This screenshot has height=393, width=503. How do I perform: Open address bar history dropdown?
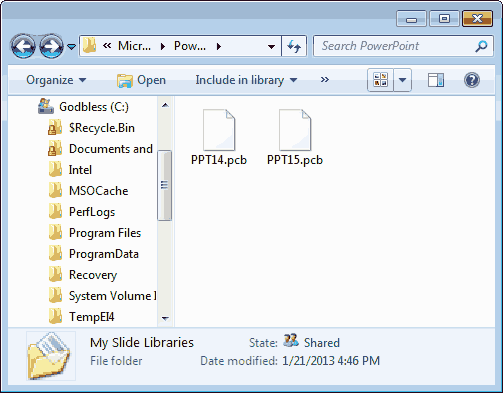point(272,47)
